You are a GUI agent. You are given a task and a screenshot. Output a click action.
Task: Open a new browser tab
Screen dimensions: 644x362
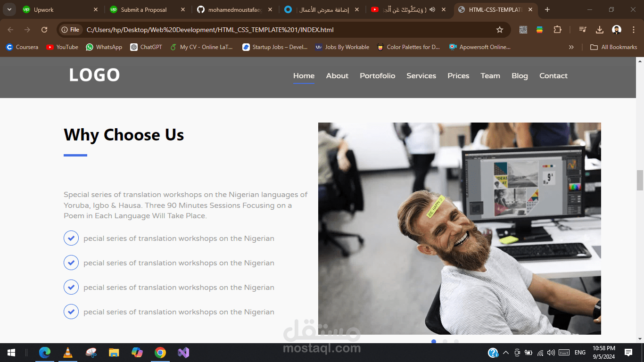[547, 9]
